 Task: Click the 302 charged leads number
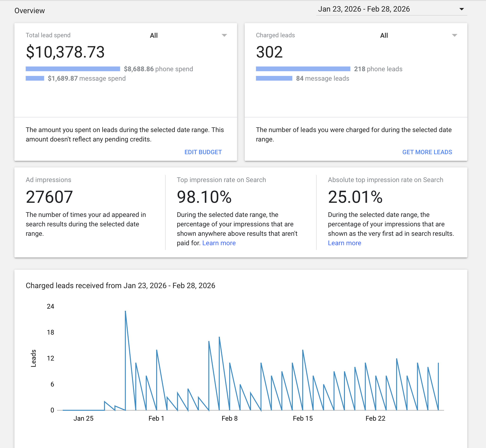269,52
